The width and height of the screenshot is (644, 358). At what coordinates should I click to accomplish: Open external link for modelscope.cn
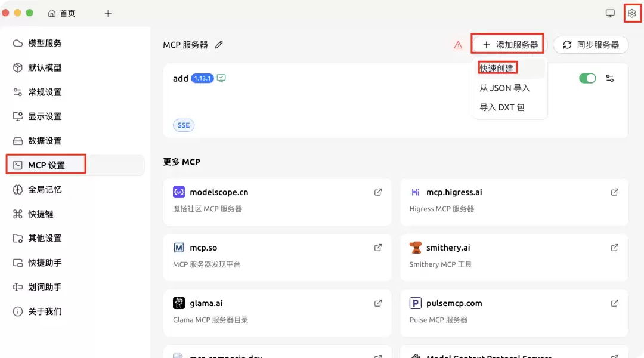coord(378,192)
